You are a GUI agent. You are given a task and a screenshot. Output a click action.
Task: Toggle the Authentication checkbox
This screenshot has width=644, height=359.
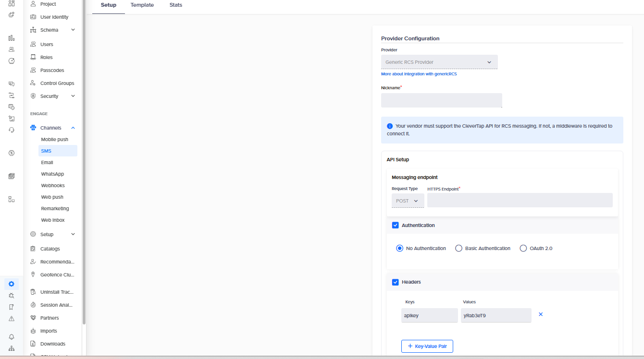[396, 225]
